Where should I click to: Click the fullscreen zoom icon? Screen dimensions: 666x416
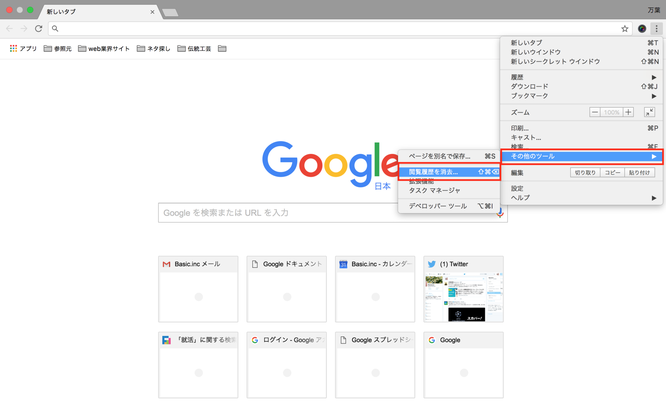(x=649, y=112)
